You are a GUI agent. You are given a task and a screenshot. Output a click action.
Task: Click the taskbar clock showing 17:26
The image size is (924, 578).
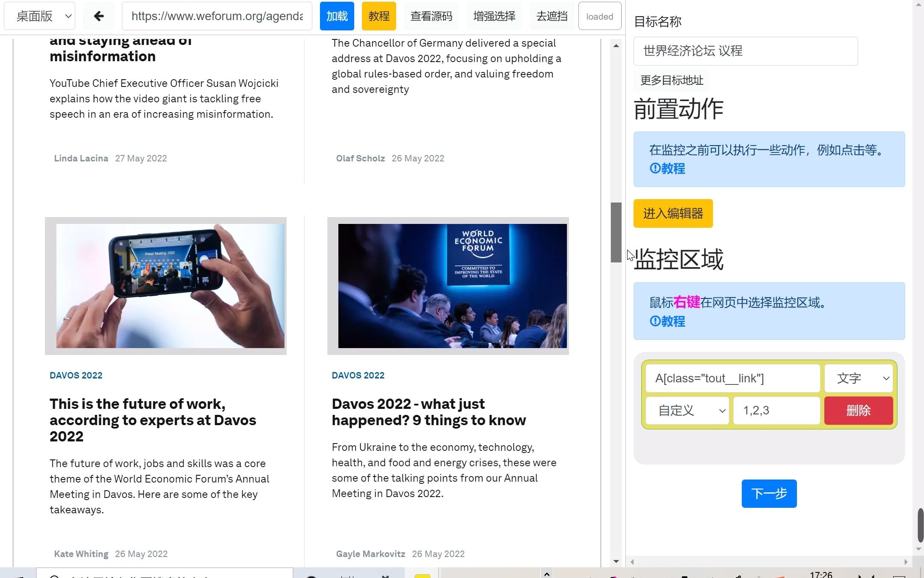(x=821, y=574)
